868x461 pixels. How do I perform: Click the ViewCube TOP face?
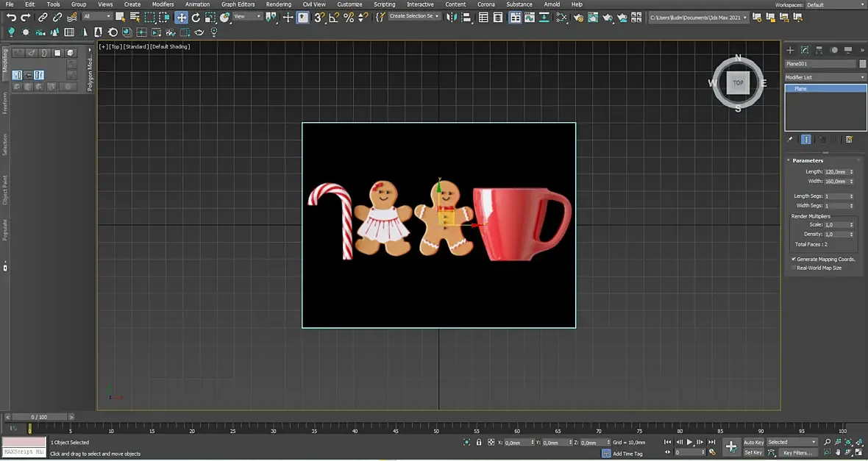pyautogui.click(x=738, y=83)
